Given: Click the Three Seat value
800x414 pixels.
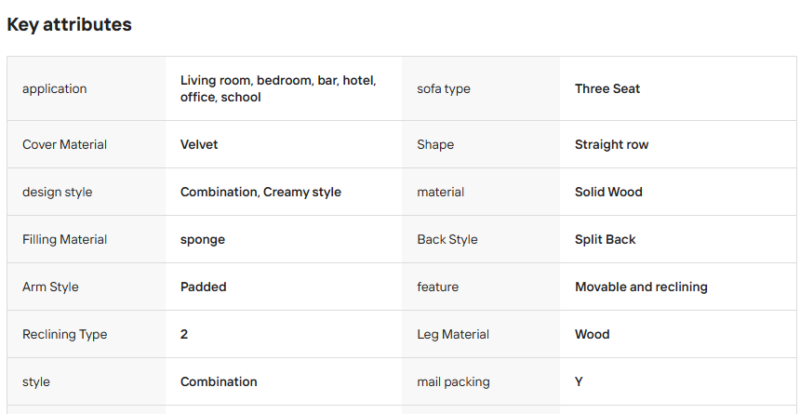Looking at the screenshot, I should [607, 89].
